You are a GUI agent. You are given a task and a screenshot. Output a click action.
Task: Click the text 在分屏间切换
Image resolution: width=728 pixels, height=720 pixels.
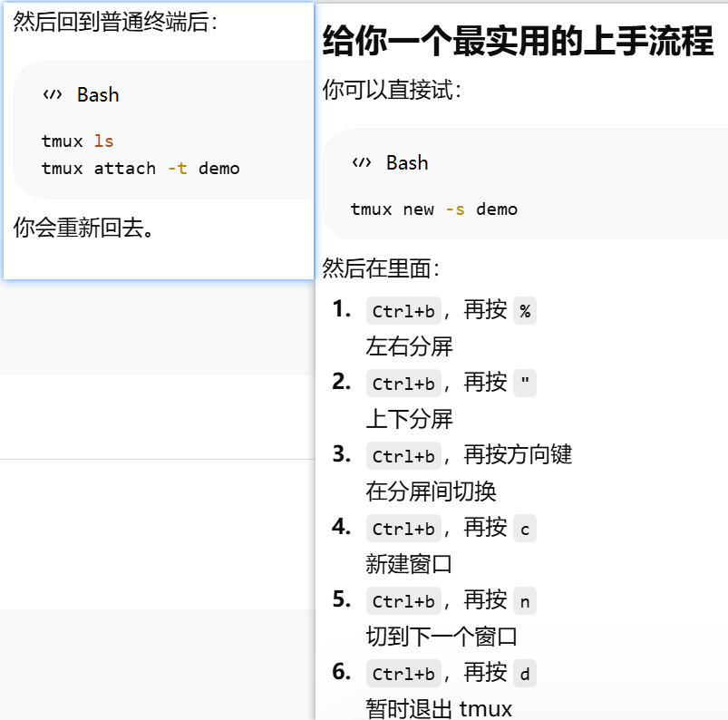point(431,491)
